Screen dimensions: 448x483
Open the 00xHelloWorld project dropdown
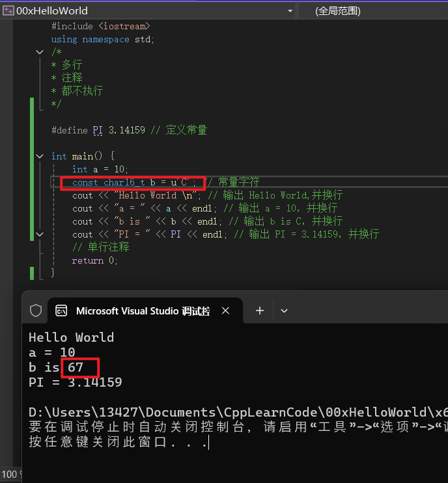(x=290, y=11)
